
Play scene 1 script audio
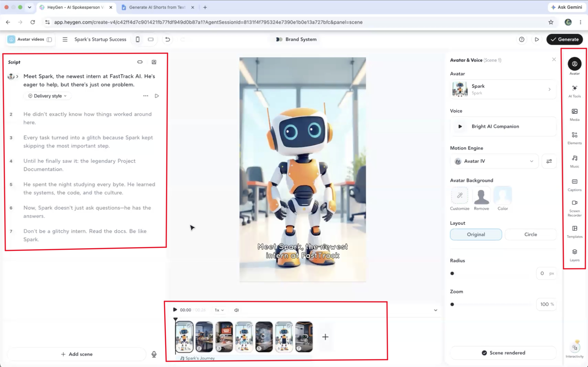pos(157,96)
